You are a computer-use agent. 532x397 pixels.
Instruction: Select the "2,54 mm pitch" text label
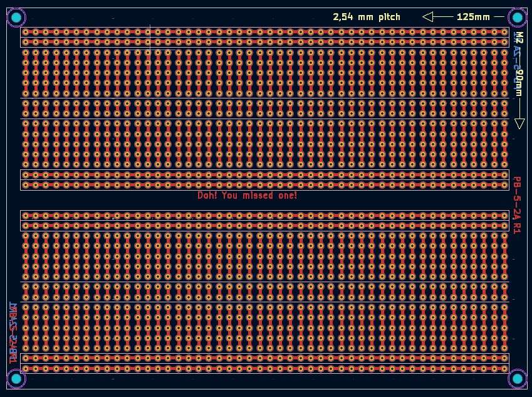pos(366,17)
